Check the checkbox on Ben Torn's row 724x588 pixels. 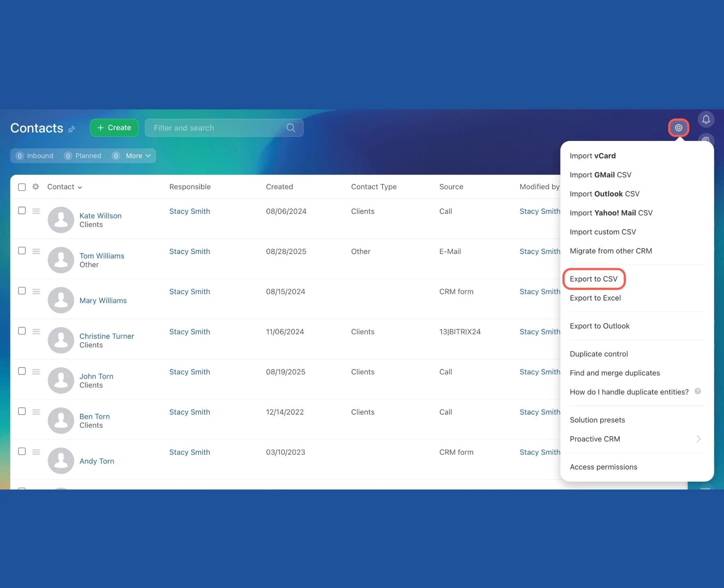[22, 411]
